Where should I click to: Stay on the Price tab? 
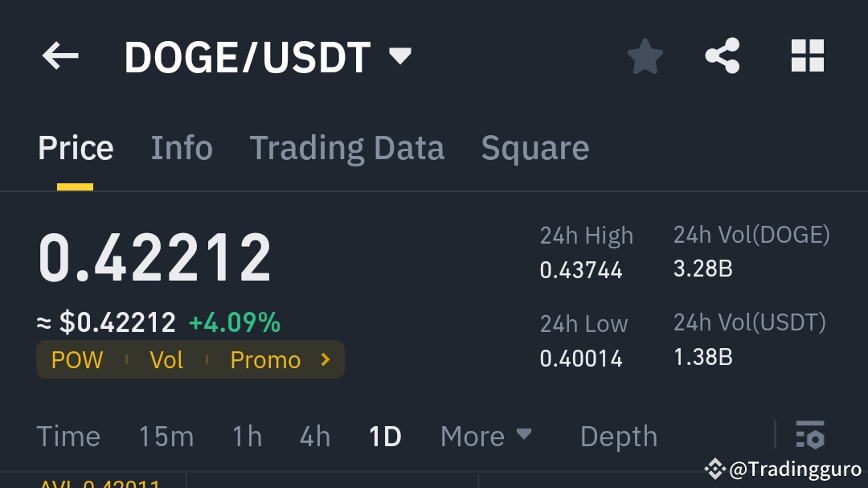point(76,147)
